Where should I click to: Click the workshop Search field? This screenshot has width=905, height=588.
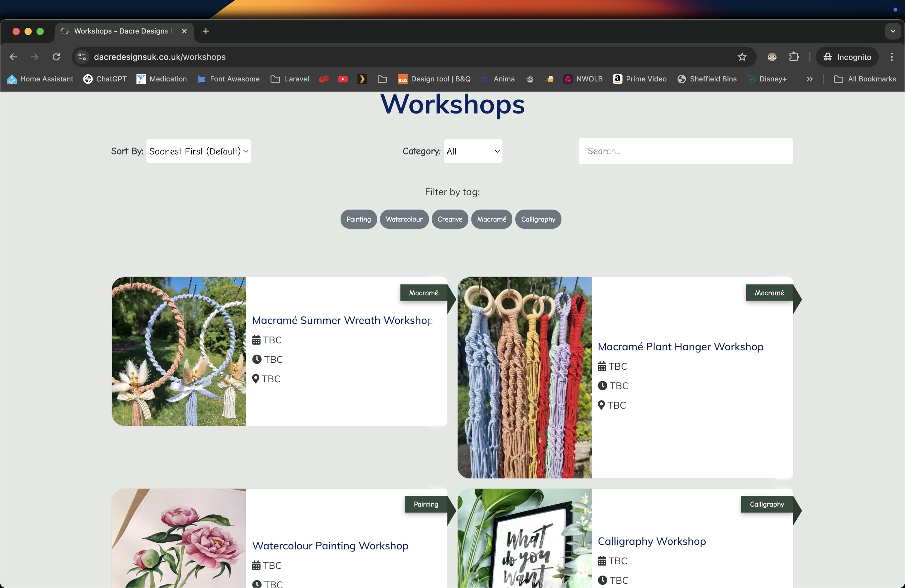[685, 151]
